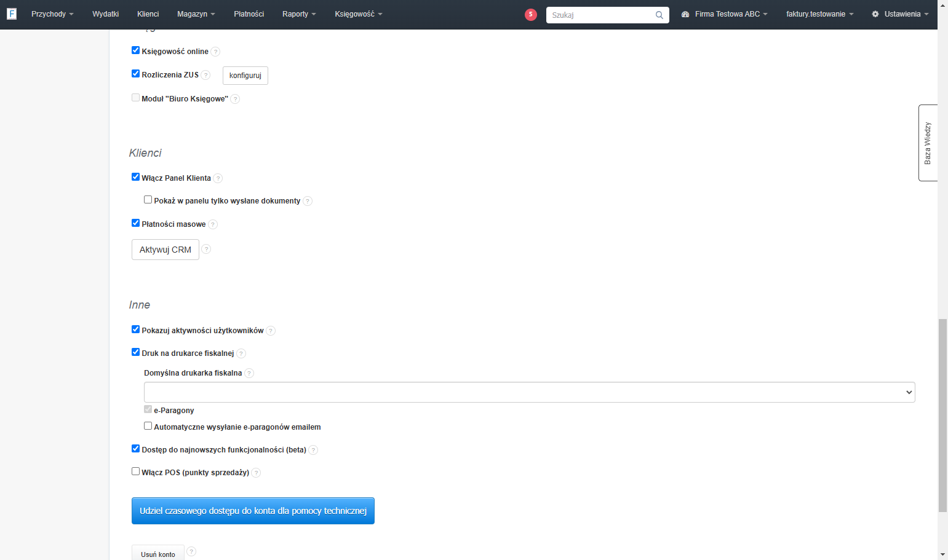
Task: Click the dashboard icon beside Firma Testowa ABC
Action: [x=685, y=14]
